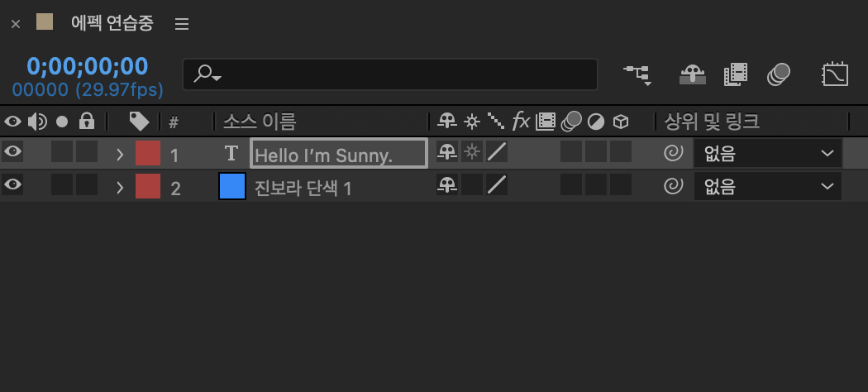
Task: Toggle hide shy layers button in toolbar
Action: pos(693,74)
